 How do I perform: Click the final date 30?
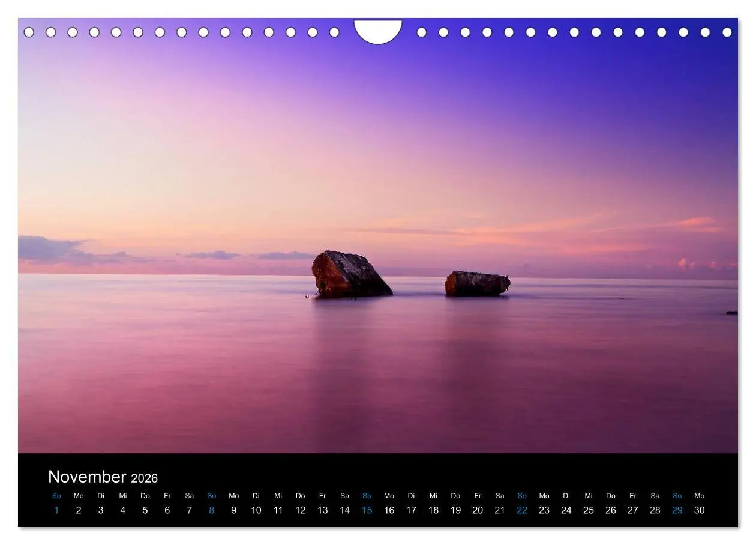(699, 510)
